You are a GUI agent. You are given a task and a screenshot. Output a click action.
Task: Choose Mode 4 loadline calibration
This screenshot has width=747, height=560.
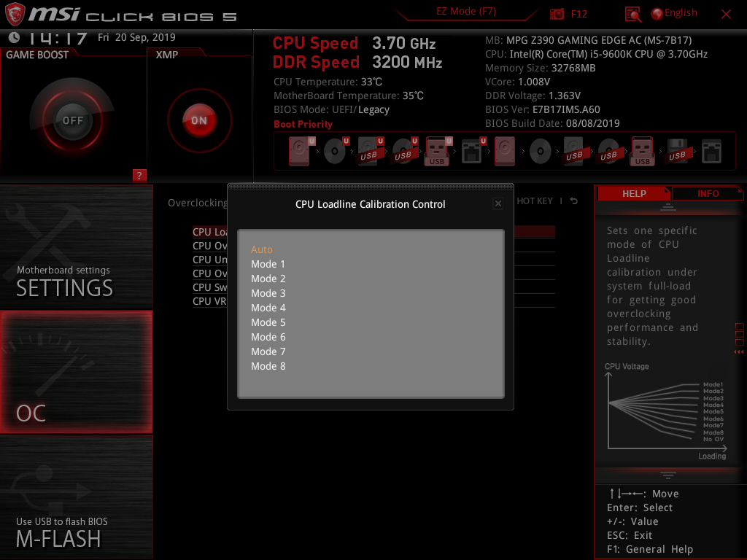coord(268,308)
